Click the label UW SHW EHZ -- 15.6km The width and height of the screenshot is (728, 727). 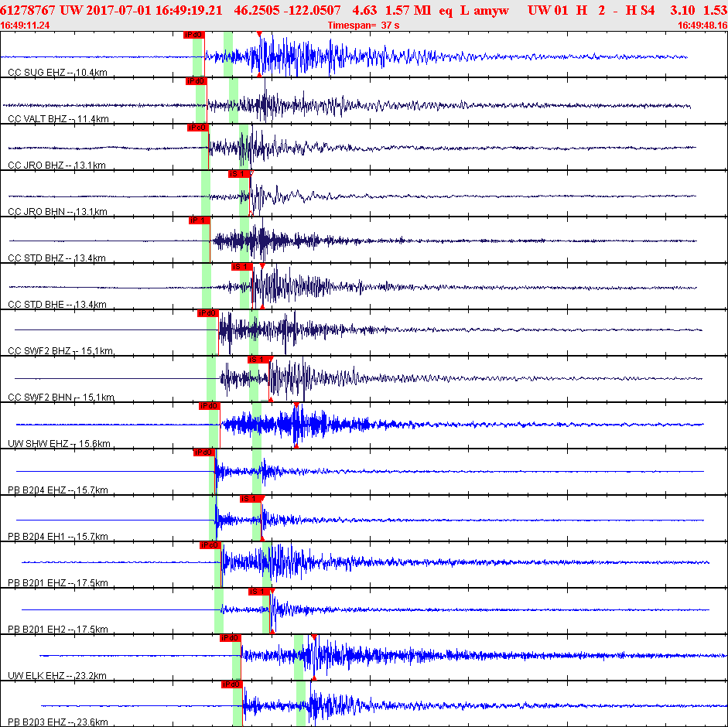59,444
